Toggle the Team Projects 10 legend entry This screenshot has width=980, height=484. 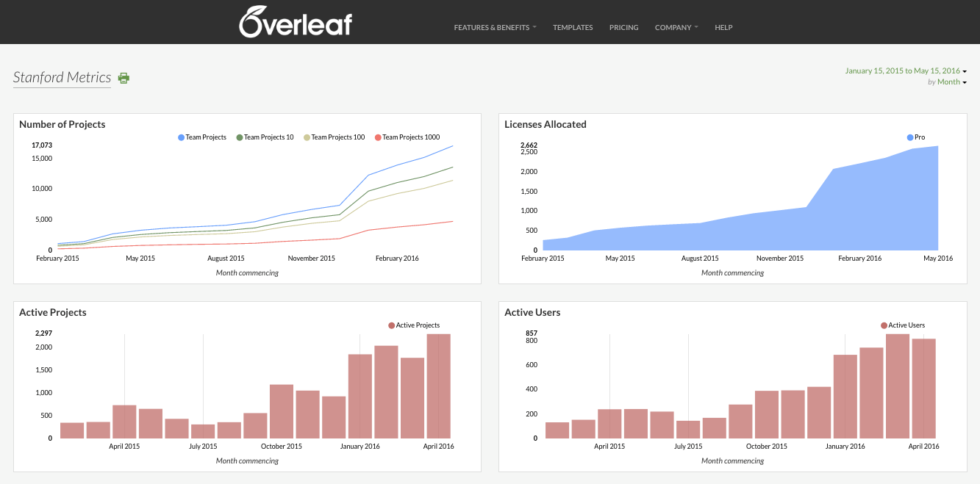pyautogui.click(x=265, y=137)
